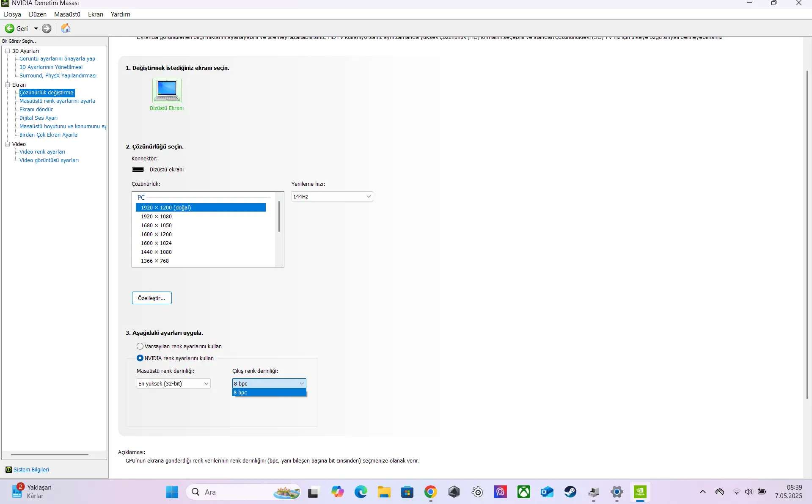Show hidden system tray icons
Image resolution: width=812 pixels, height=504 pixels.
point(703,492)
